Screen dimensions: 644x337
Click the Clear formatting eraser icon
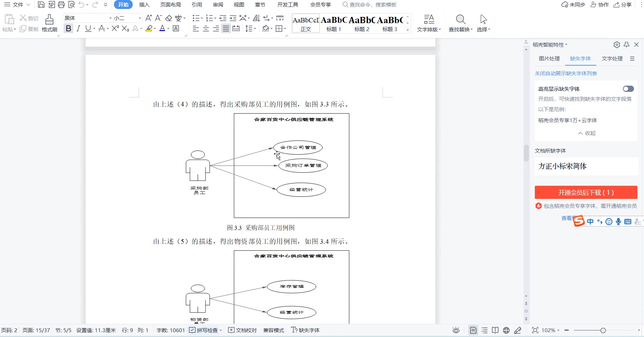tap(169, 18)
